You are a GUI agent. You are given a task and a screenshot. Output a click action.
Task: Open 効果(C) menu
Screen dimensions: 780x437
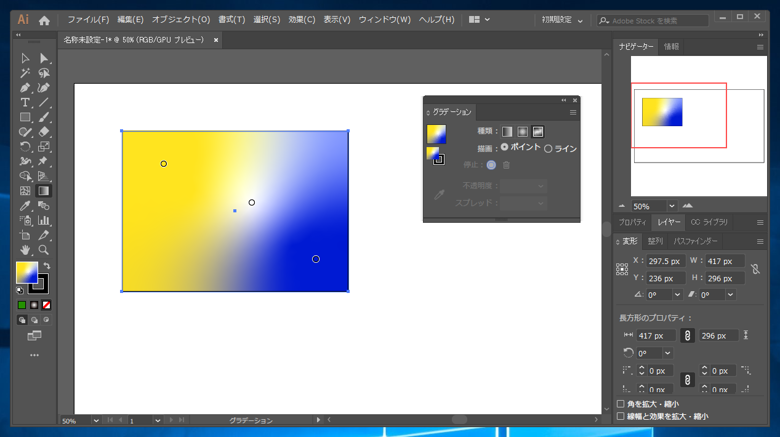[301, 19]
